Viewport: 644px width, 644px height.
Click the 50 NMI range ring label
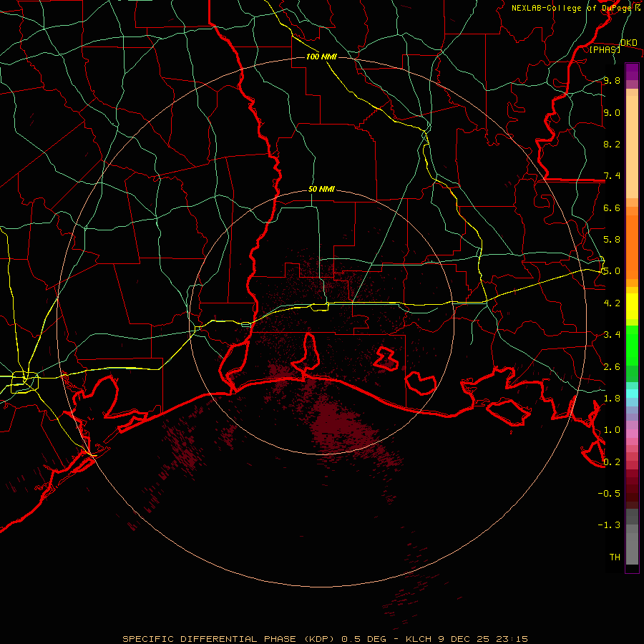321,190
